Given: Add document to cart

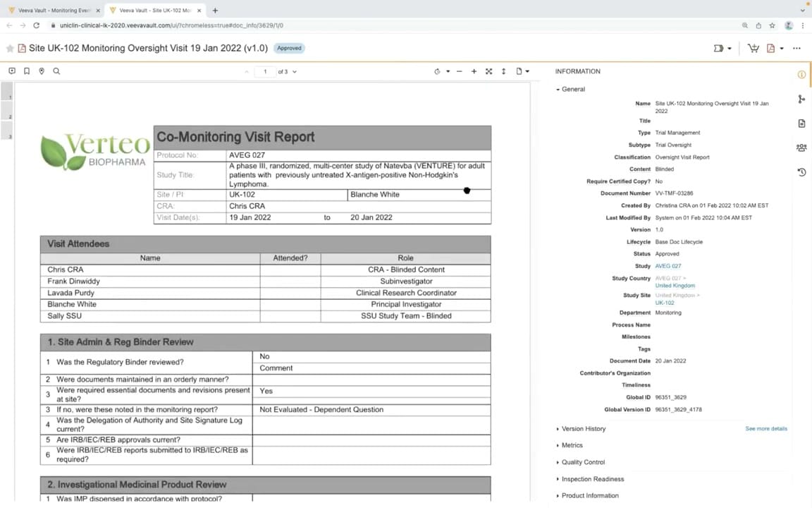Looking at the screenshot, I should click(x=753, y=48).
